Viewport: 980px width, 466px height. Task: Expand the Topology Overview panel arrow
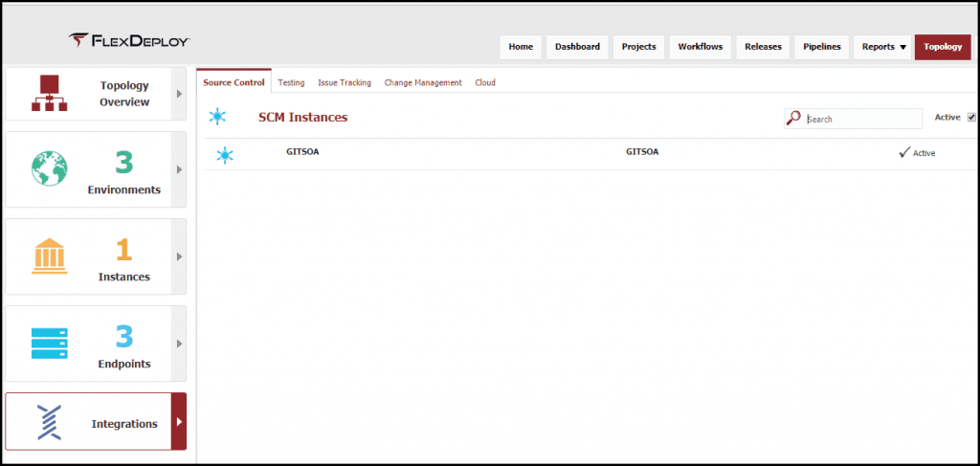point(179,94)
